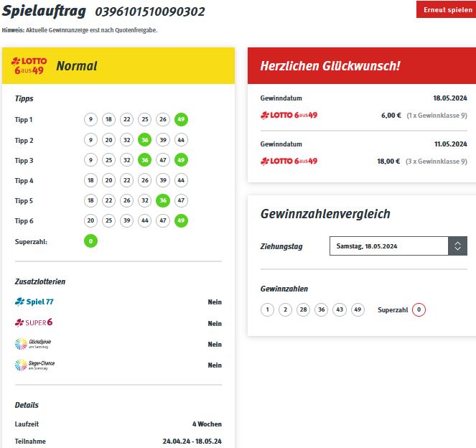This screenshot has width=476, height=448.
Task: Click Nein next to Sieger-Chance
Action: coord(215,365)
